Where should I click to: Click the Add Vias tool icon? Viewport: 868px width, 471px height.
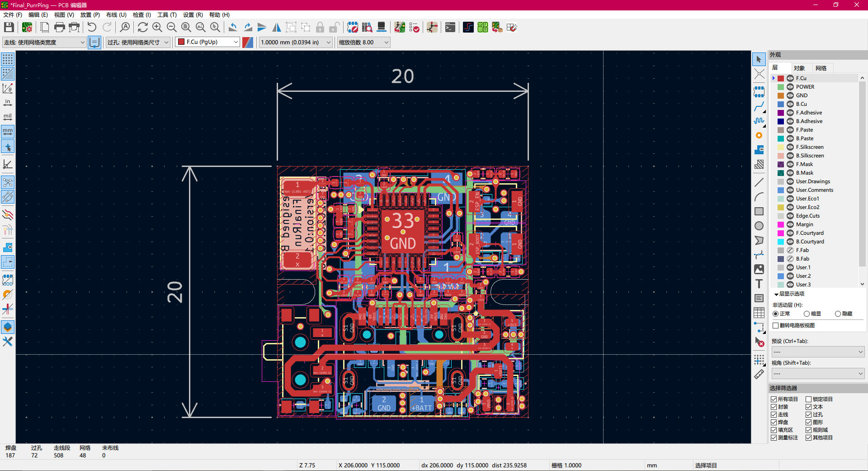click(x=759, y=135)
